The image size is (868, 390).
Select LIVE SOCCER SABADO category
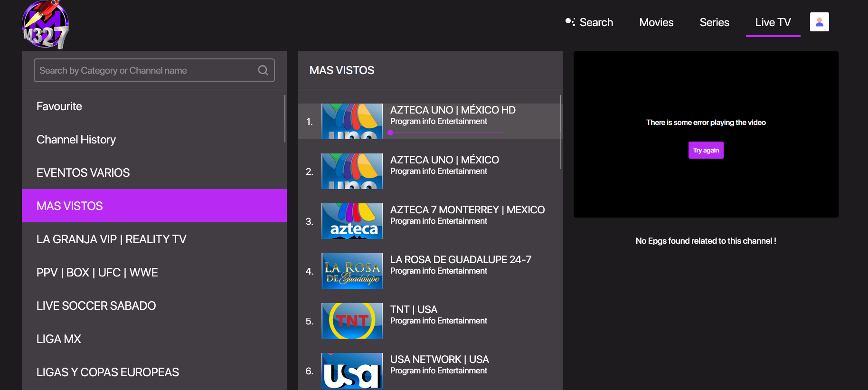click(x=154, y=305)
